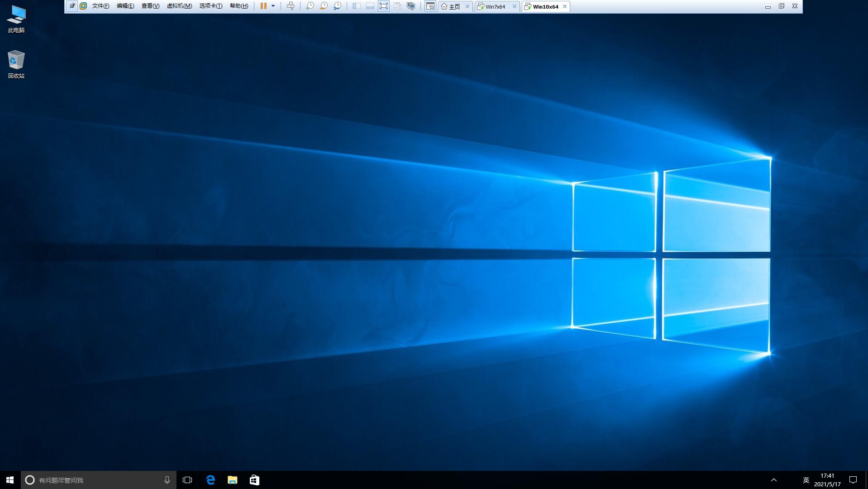The image size is (868, 489).
Task: Toggle the library sidebar panel icon
Action: (x=357, y=6)
